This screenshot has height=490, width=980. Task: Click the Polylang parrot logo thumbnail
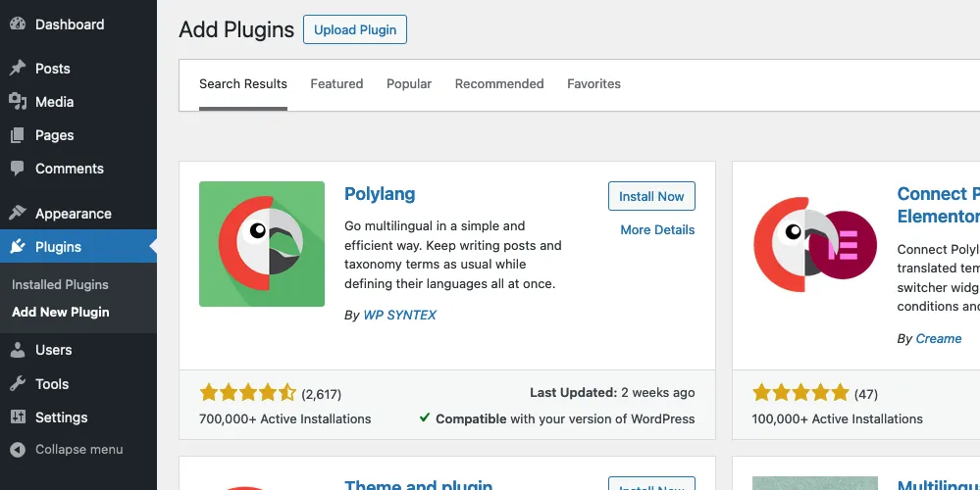[262, 244]
